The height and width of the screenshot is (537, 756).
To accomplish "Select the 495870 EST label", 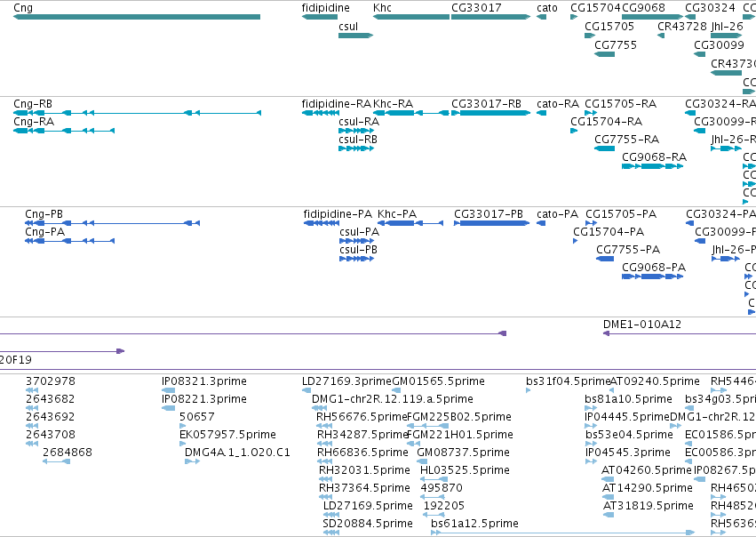I will [x=442, y=488].
